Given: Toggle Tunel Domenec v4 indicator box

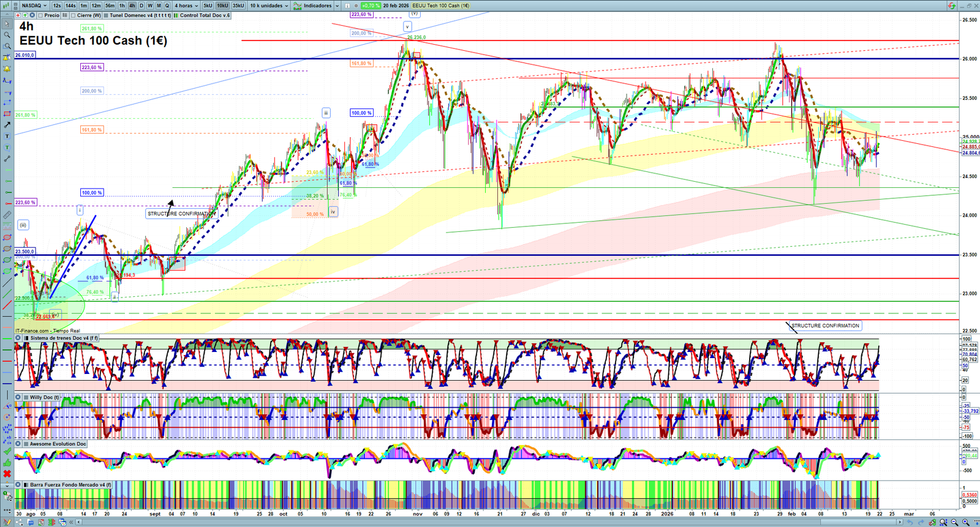Looking at the screenshot, I should [x=106, y=15].
